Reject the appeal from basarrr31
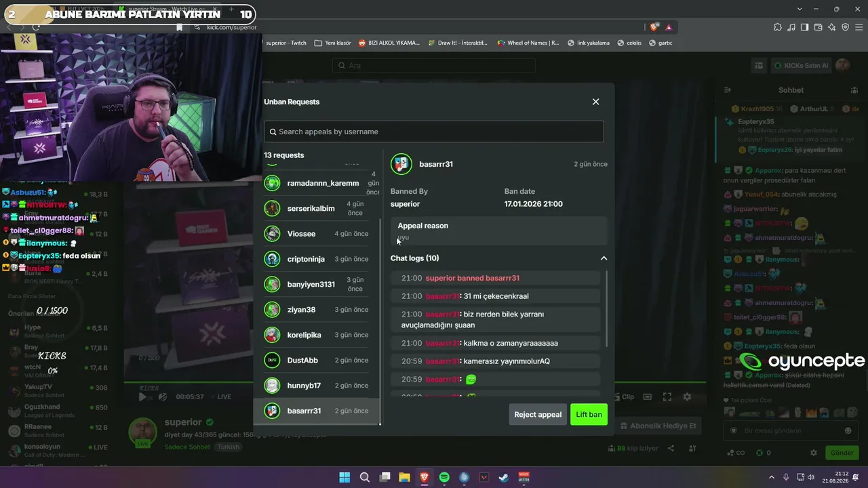868x488 pixels. 538,415
